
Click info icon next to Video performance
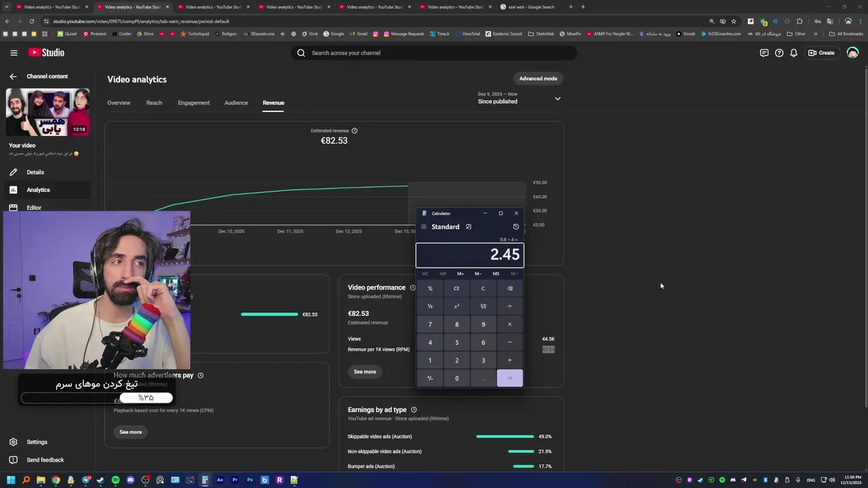pyautogui.click(x=413, y=288)
